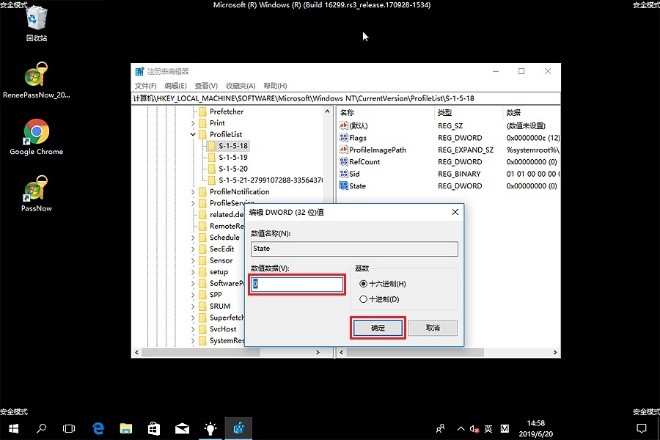This screenshot has width=660, height=440.
Task: Click the 英 language indicator in tray
Action: point(488,429)
